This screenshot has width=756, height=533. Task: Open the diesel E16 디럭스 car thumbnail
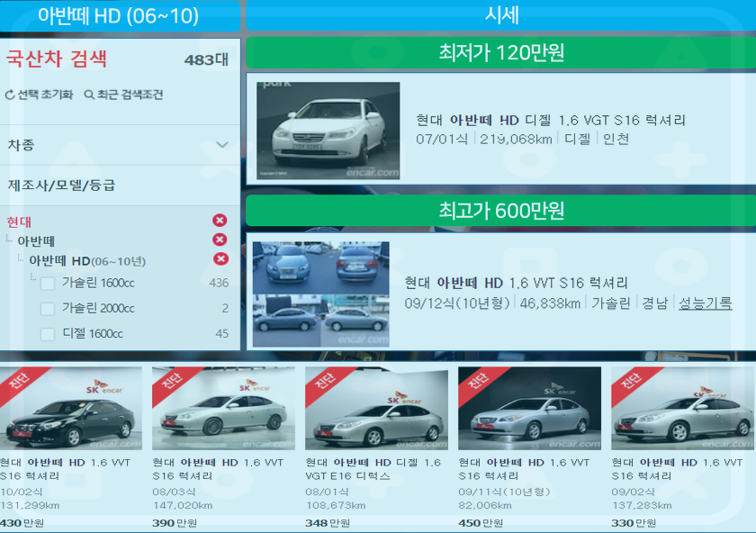(x=376, y=409)
